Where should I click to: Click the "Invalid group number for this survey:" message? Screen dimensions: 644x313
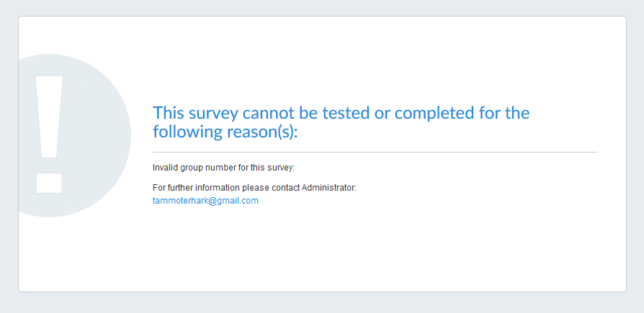[223, 168]
